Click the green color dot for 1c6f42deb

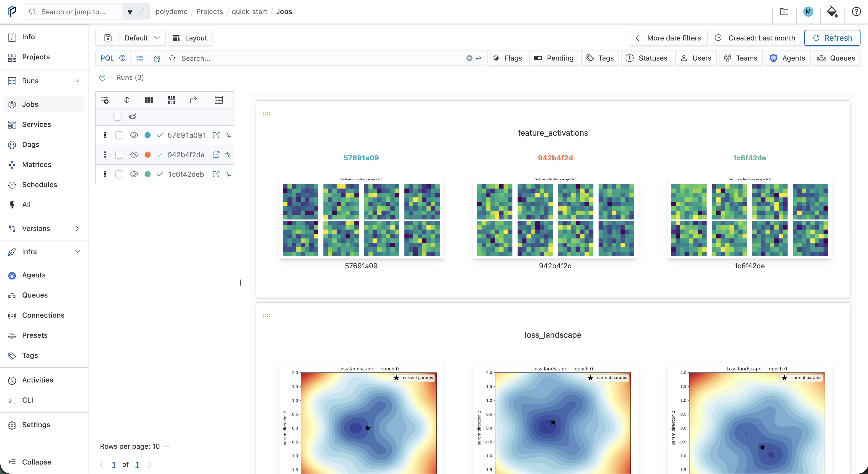click(148, 174)
